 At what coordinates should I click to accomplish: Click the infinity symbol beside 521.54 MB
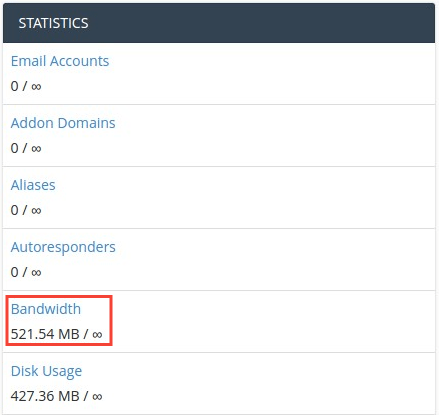click(x=97, y=335)
